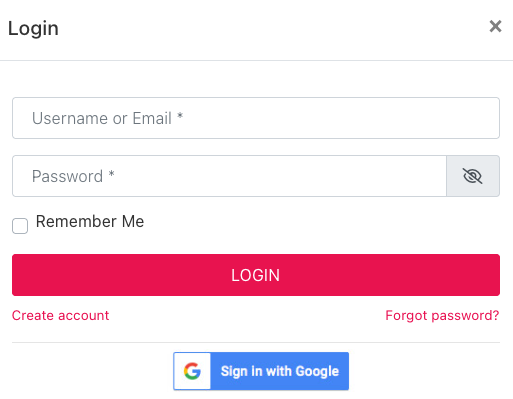Click the white LOGIN text

[x=256, y=275]
